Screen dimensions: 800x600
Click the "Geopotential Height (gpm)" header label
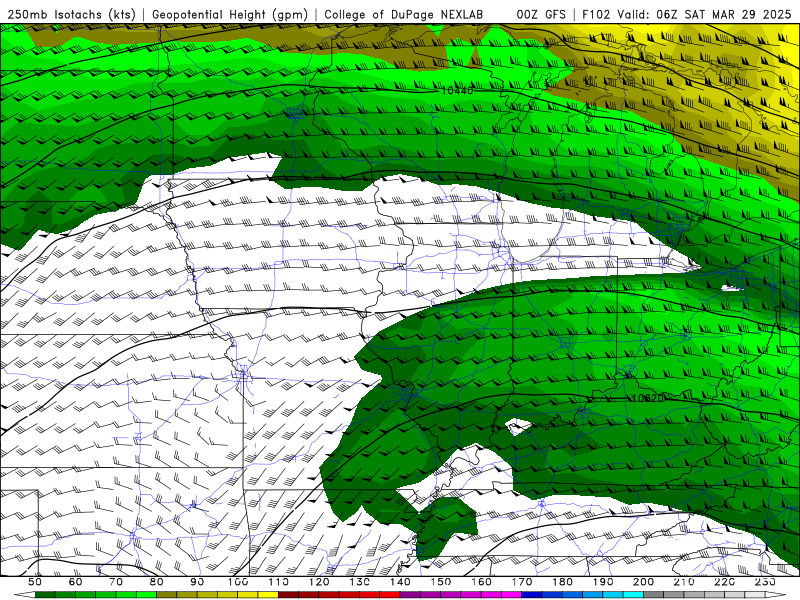[x=230, y=14]
